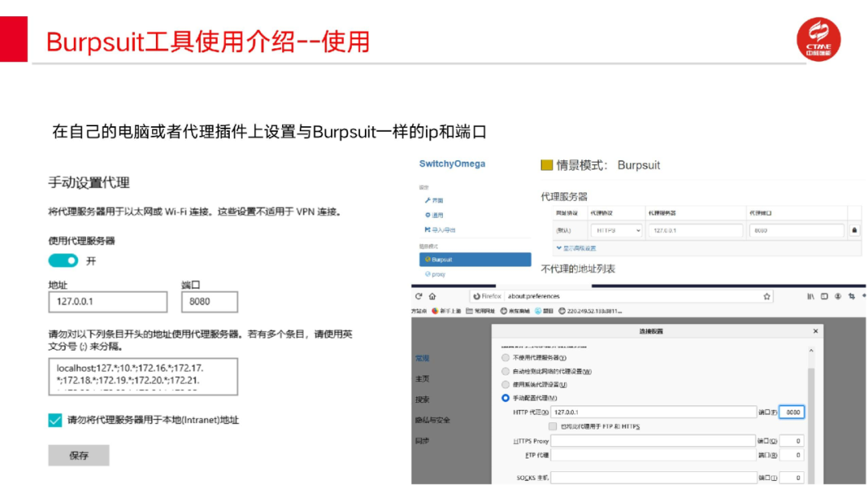Expand 显示高级设置 in SwitchyOmega

576,248
